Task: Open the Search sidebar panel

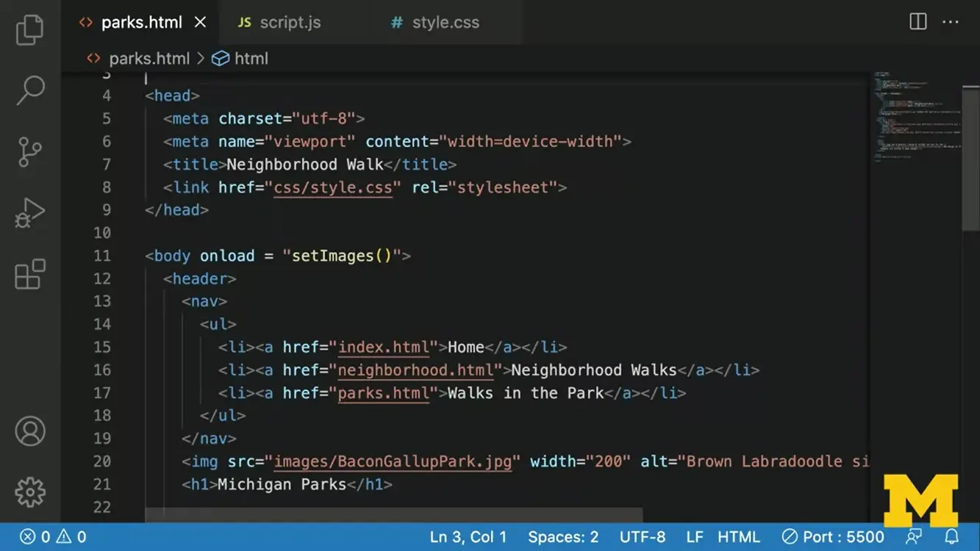Action: 30,91
